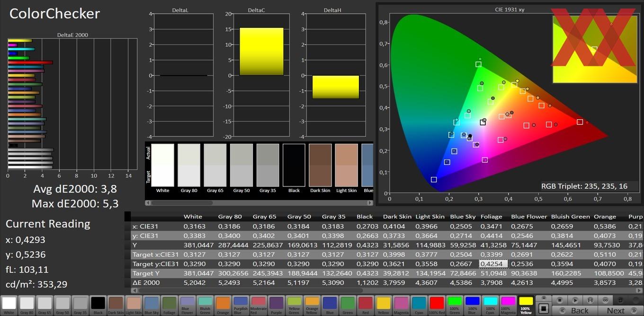Click the Gray 65 actual/target patch

(215, 165)
